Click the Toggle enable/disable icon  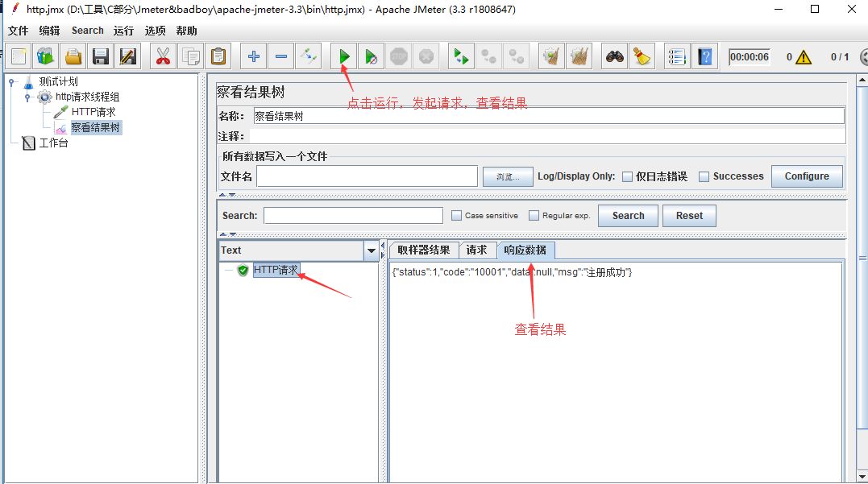tap(309, 56)
